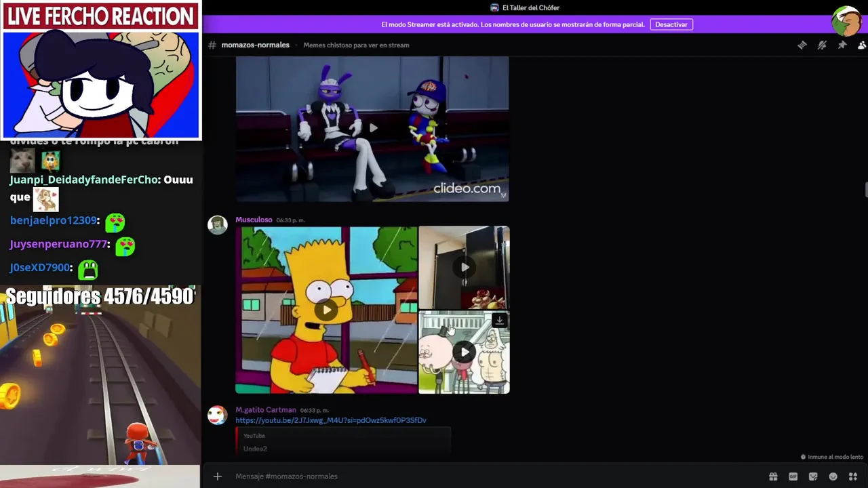The height and width of the screenshot is (488, 868).
Task: Click the M.gatito Cartman username
Action: point(266,410)
